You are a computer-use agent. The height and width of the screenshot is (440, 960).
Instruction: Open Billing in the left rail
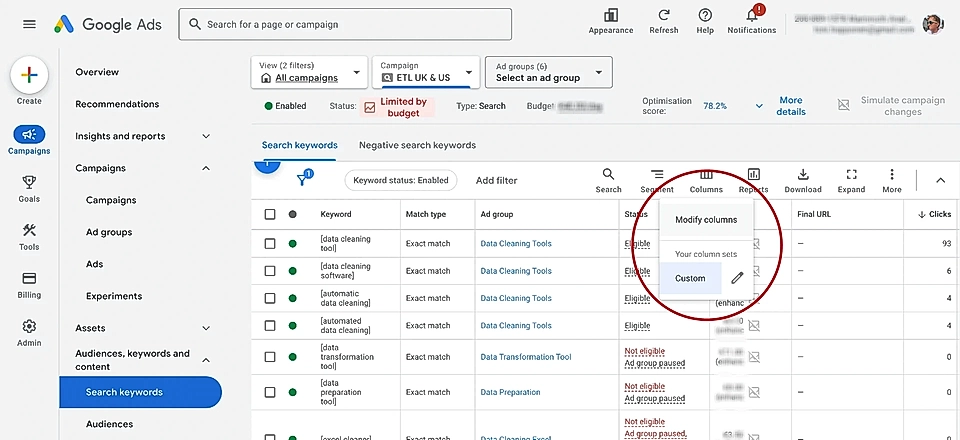29,285
